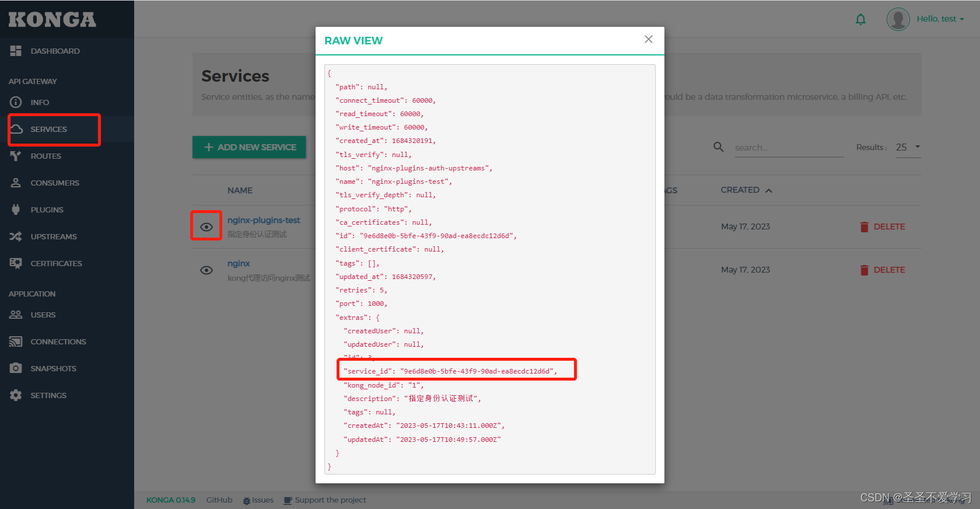Open Support the project link
Image resolution: width=980 pixels, height=509 pixels.
pyautogui.click(x=325, y=500)
